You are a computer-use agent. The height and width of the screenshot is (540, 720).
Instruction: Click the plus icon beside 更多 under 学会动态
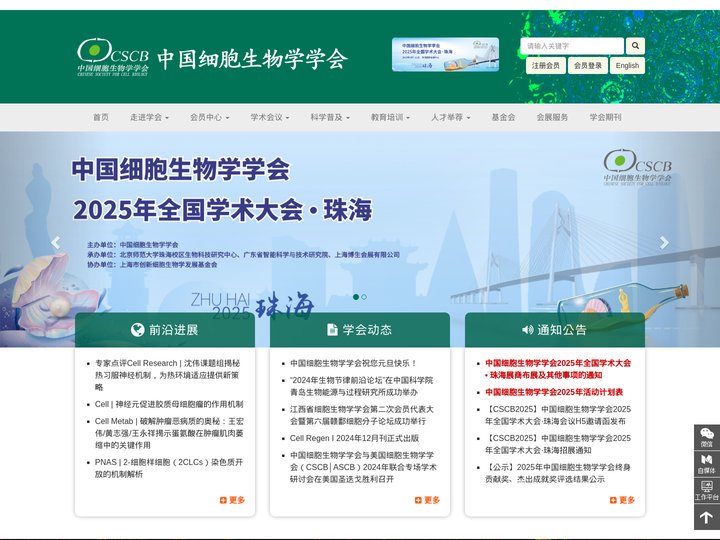point(418,500)
